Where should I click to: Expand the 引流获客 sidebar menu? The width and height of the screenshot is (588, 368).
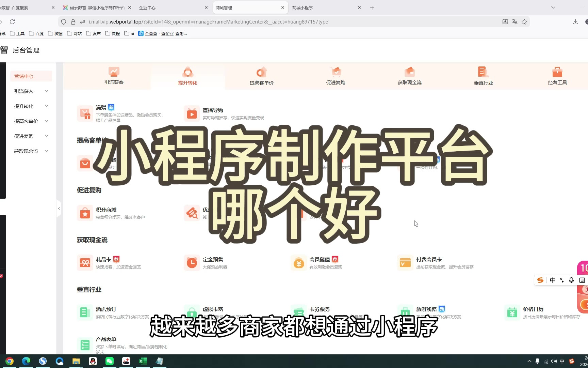pyautogui.click(x=47, y=91)
